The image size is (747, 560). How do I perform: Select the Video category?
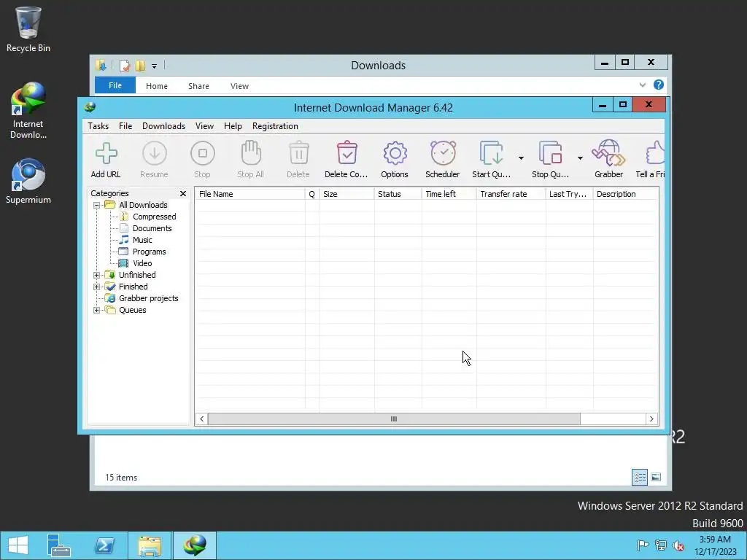tap(142, 263)
